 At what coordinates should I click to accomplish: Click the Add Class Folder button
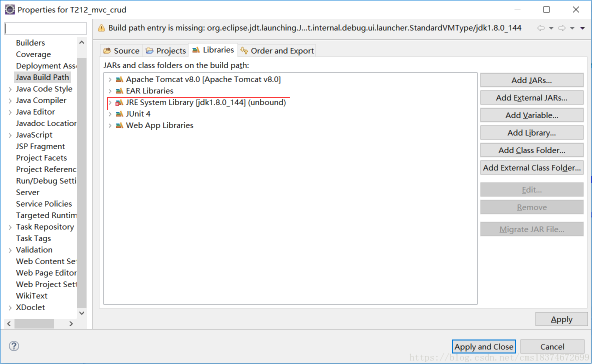[x=531, y=150]
